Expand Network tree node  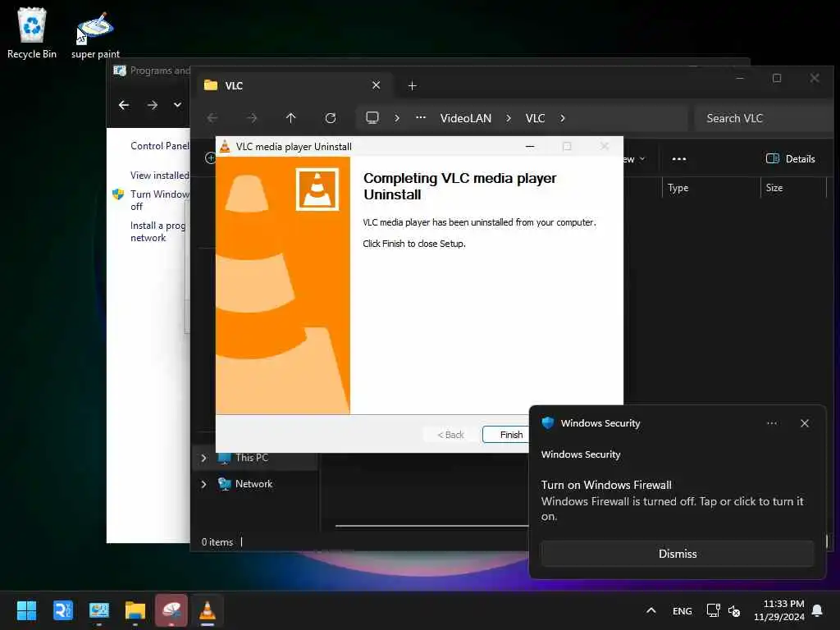(x=203, y=484)
